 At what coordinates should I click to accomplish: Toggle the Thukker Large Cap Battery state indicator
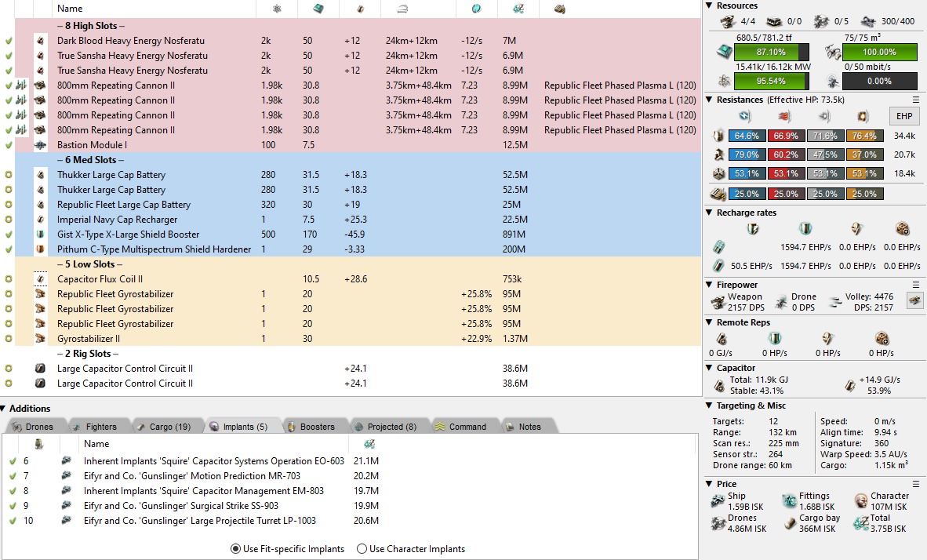pyautogui.click(x=9, y=175)
